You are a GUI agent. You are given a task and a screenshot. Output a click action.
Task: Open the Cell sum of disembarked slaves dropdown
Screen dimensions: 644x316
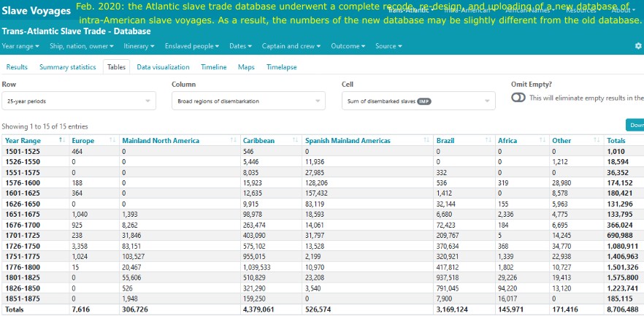tap(418, 101)
